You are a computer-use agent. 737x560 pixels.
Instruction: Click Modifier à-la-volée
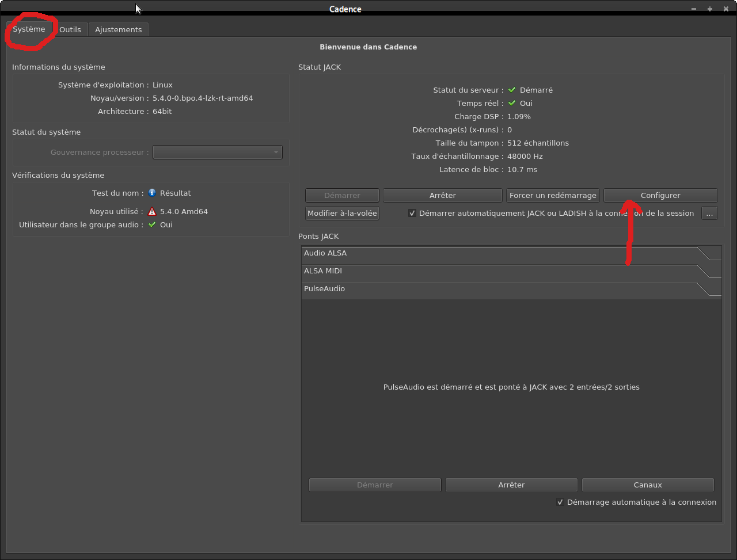(x=342, y=213)
